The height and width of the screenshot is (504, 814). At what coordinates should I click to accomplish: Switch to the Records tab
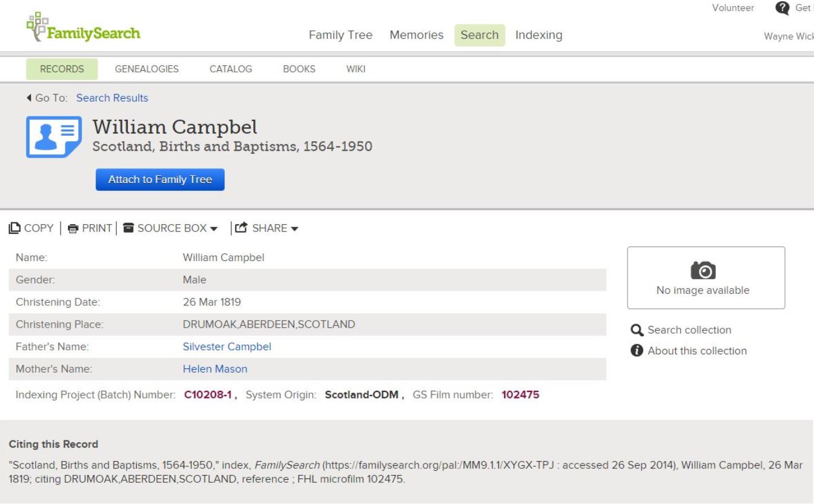click(x=62, y=69)
